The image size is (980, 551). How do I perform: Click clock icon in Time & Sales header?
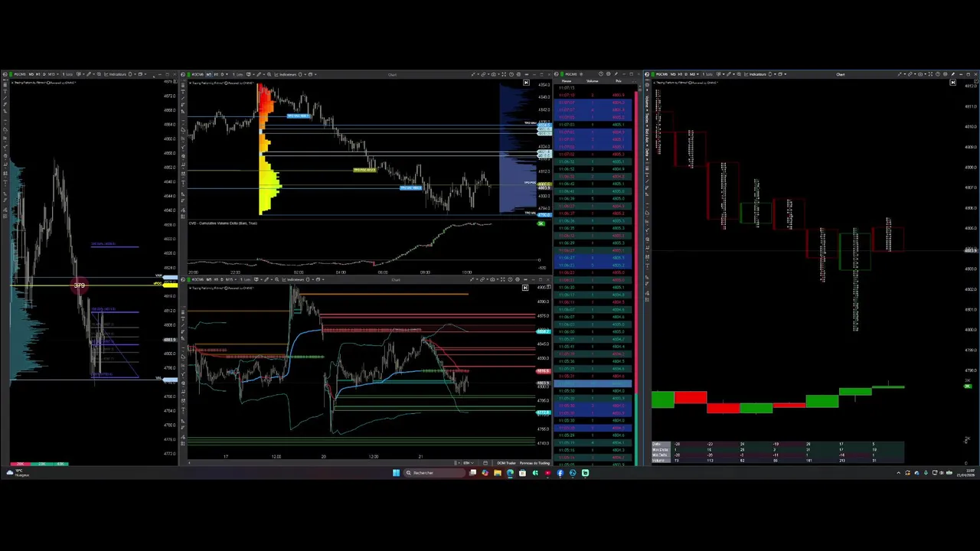click(600, 74)
